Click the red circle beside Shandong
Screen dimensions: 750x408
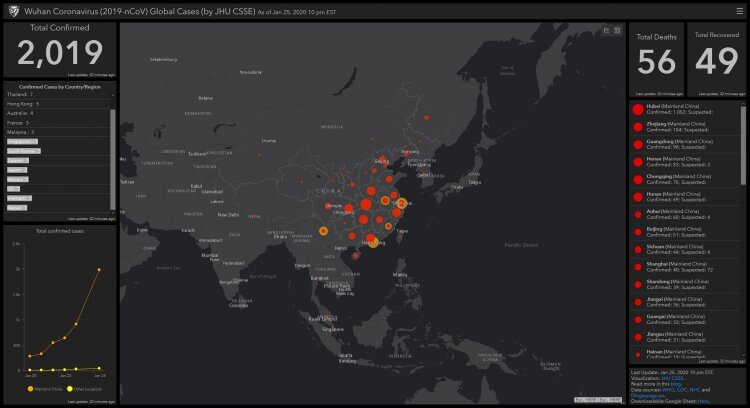[638, 285]
